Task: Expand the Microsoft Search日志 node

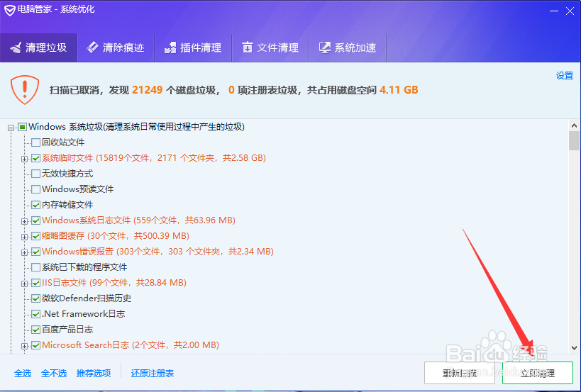Action: tap(24, 346)
